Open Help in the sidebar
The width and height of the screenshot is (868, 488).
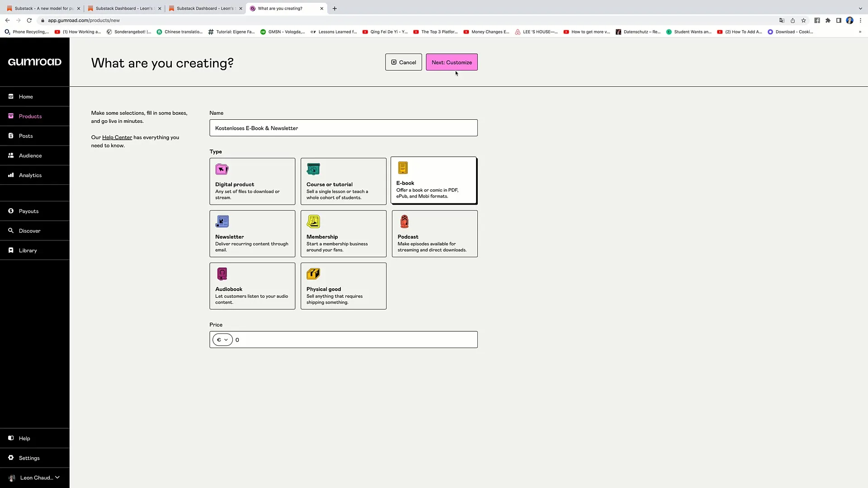(35, 438)
